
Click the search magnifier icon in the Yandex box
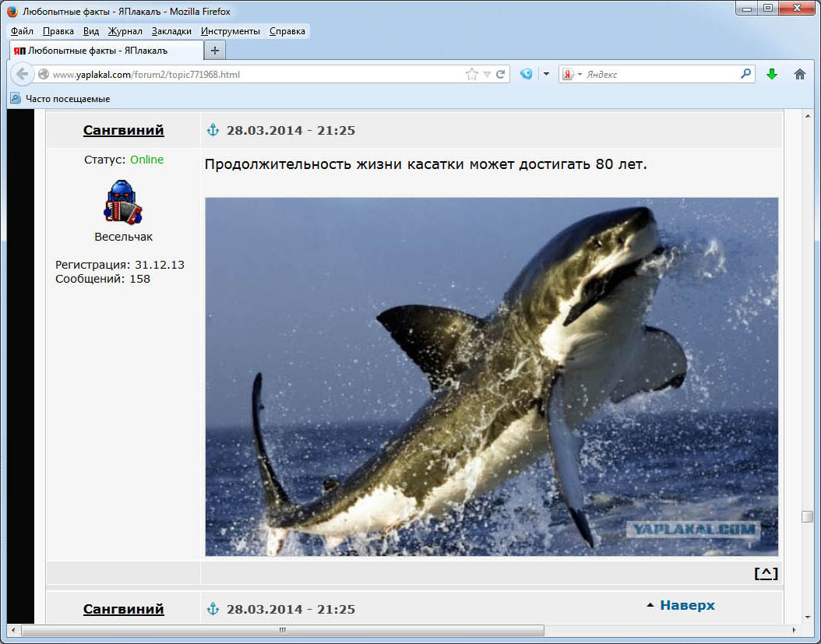point(745,75)
